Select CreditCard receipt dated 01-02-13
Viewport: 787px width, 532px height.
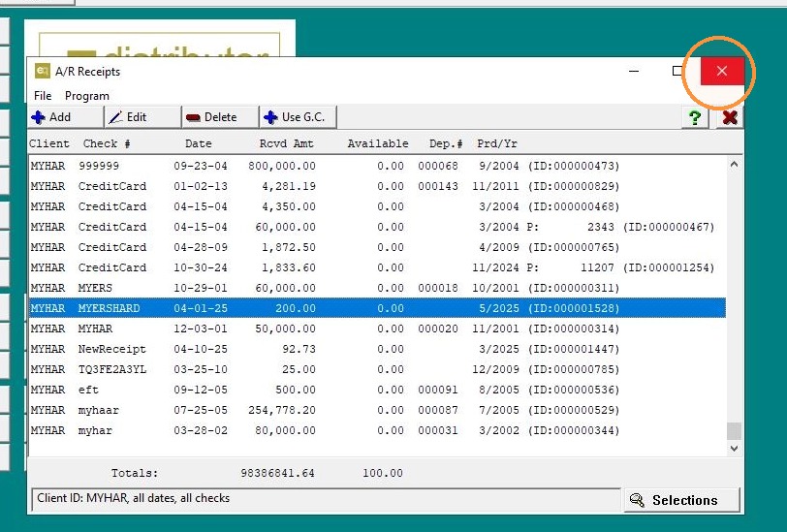coord(377,186)
